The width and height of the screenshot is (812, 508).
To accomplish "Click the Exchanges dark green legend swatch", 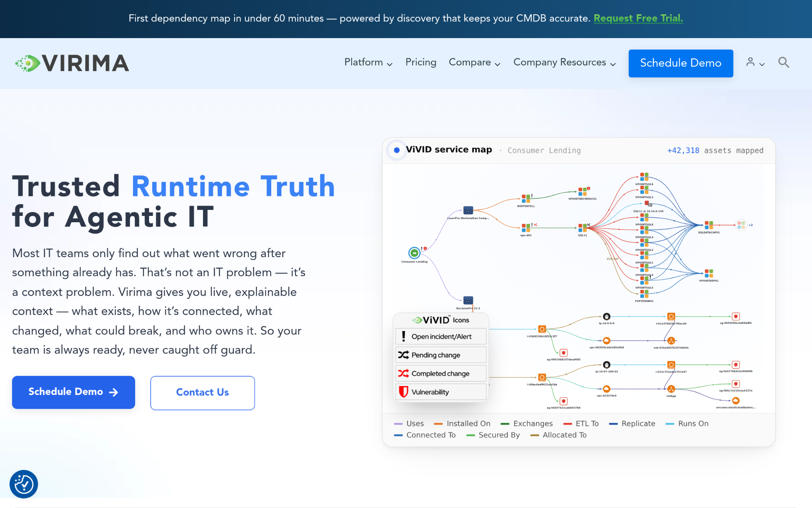I will [505, 424].
